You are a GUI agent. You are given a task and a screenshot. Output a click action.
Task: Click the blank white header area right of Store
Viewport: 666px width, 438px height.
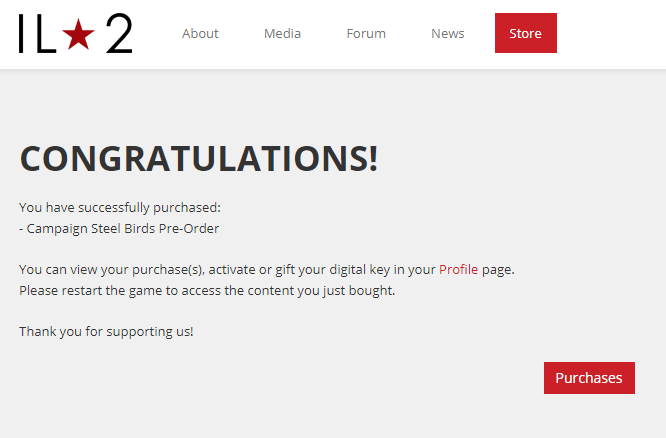tap(610, 33)
